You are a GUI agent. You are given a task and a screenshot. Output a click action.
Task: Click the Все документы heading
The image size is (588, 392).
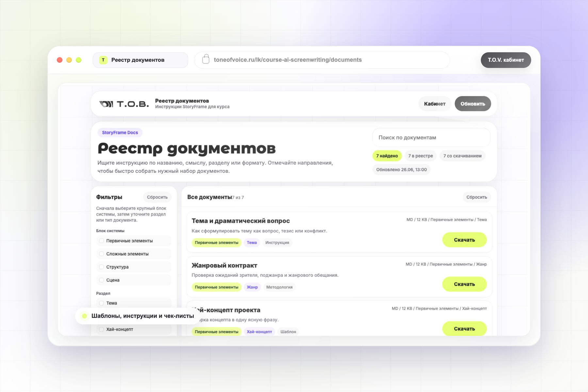[209, 197]
